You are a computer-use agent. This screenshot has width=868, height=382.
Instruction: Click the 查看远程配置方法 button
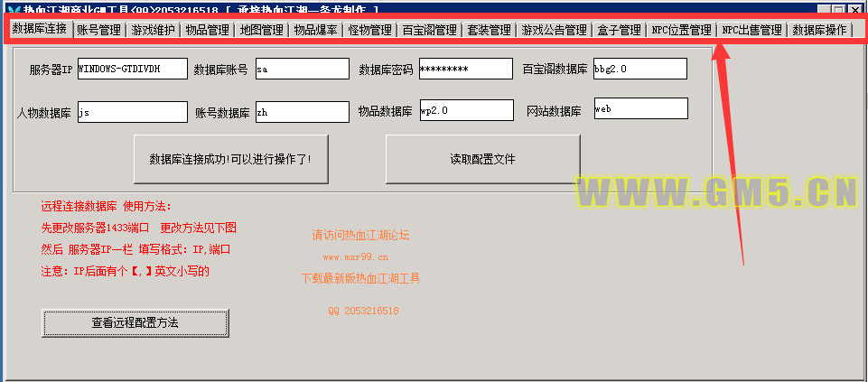click(135, 322)
